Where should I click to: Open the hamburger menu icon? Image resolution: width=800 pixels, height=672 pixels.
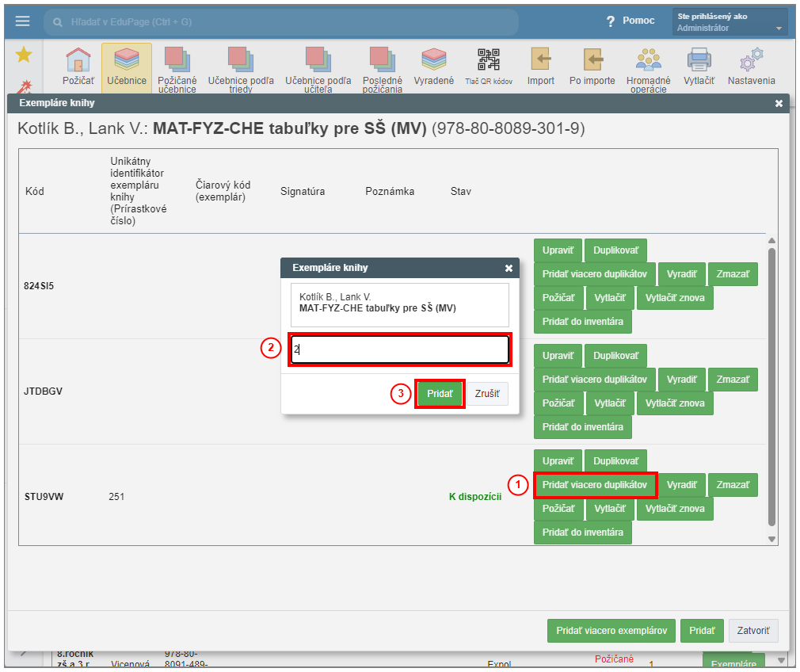pyautogui.click(x=22, y=21)
